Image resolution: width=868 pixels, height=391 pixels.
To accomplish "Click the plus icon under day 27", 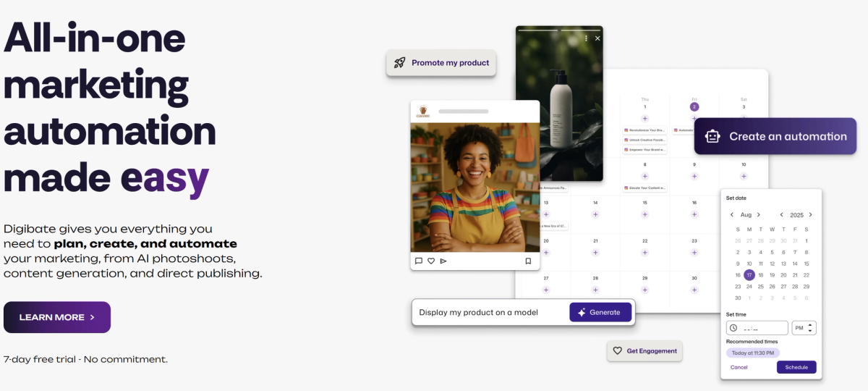I will (x=546, y=290).
